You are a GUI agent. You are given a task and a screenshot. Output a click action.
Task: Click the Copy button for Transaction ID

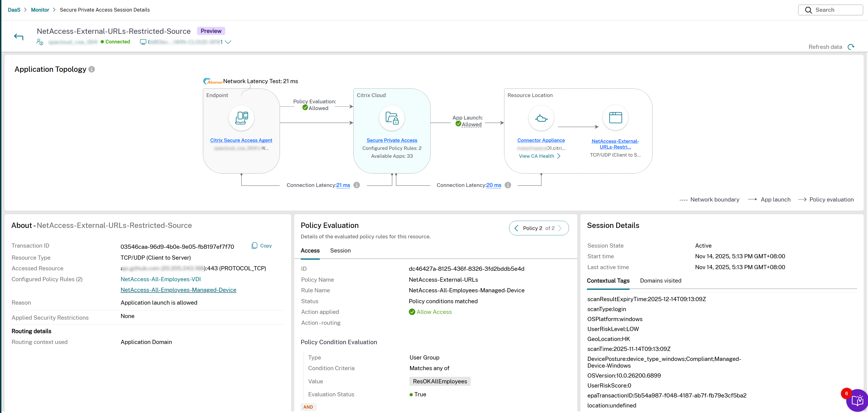pyautogui.click(x=262, y=246)
